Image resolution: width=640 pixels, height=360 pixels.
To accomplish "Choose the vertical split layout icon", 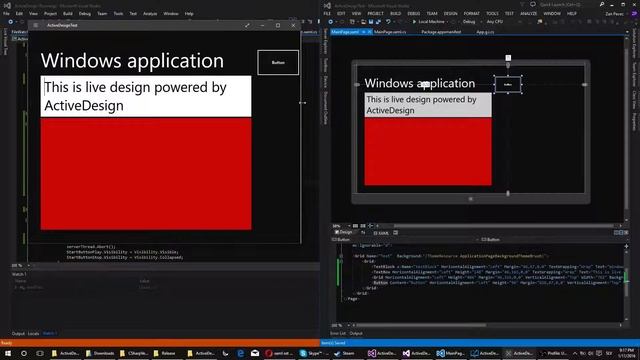I will 616,233.
